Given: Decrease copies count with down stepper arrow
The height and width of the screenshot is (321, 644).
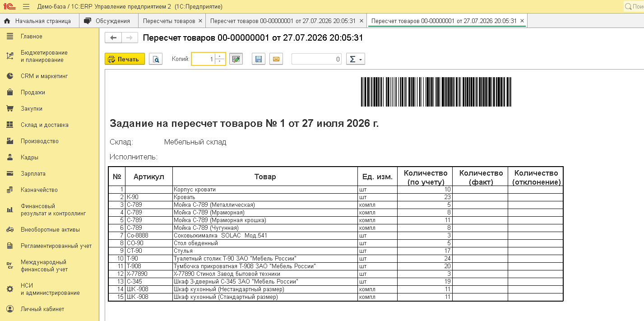Looking at the screenshot, I should click(x=220, y=62).
